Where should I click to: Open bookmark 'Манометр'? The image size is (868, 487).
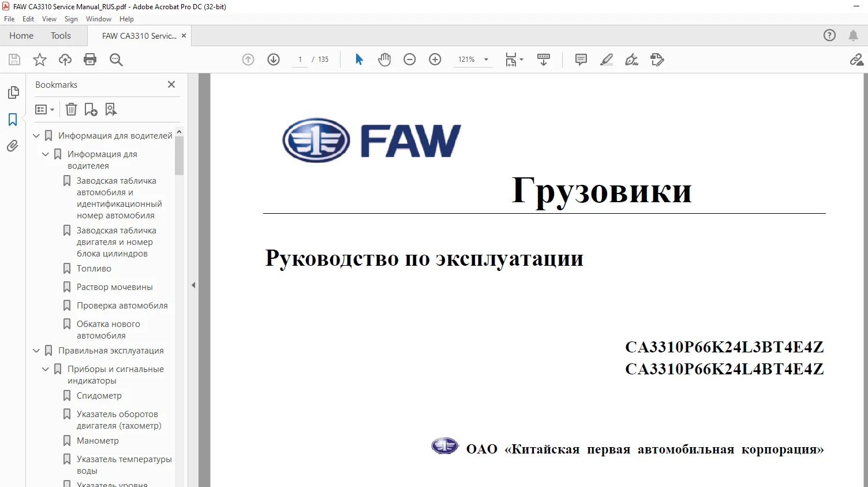click(98, 441)
